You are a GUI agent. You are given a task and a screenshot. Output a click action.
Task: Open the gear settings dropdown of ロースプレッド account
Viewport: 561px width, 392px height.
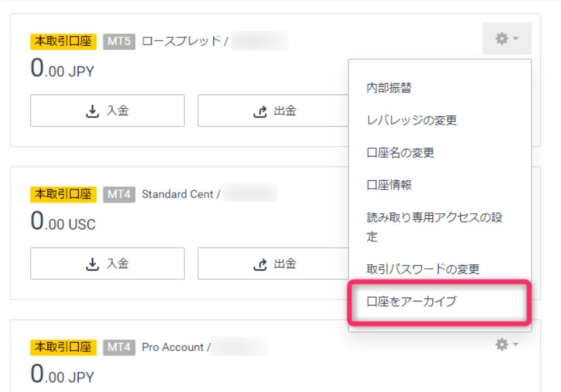[507, 39]
